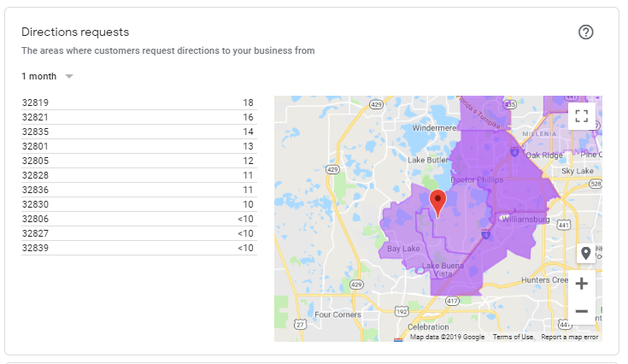Click Report a map error link
This screenshot has height=364, width=628.
570,337
